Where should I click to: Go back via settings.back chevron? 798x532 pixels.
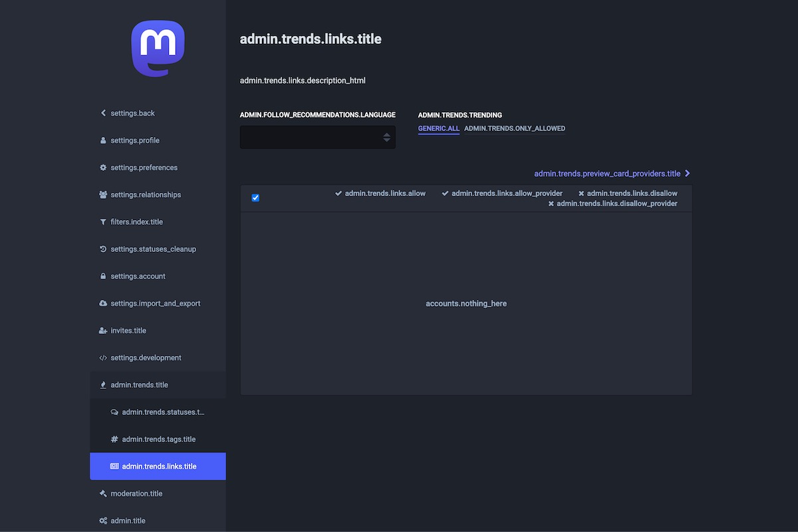(103, 113)
